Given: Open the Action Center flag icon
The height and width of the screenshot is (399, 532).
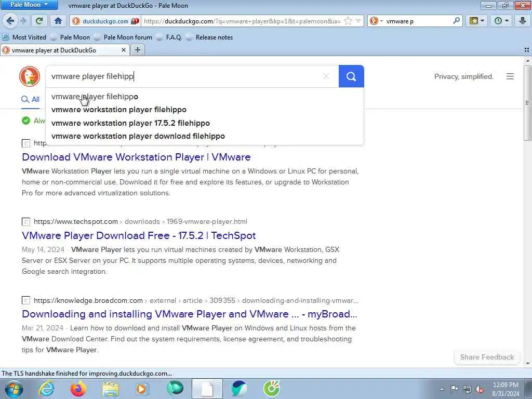Looking at the screenshot, I should pyautogui.click(x=454, y=389).
